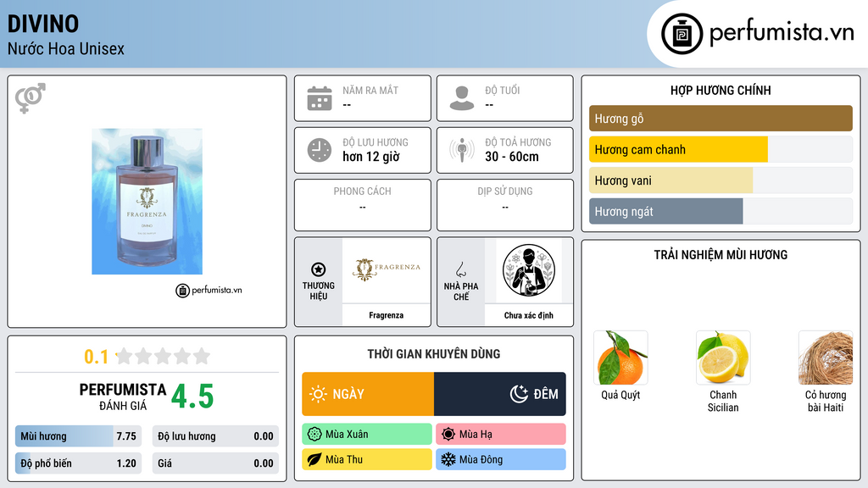Click the calendar icon beside Năm ra mắt

[320, 98]
